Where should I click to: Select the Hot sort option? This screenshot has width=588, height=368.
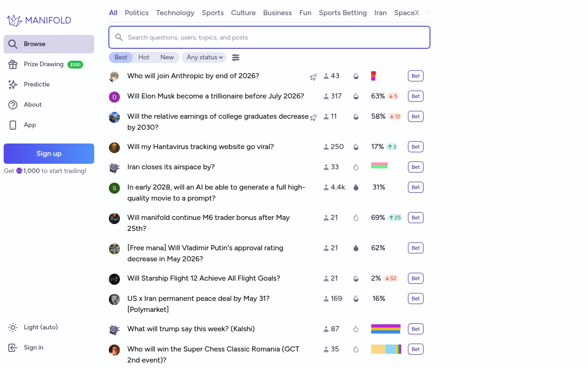click(x=144, y=57)
